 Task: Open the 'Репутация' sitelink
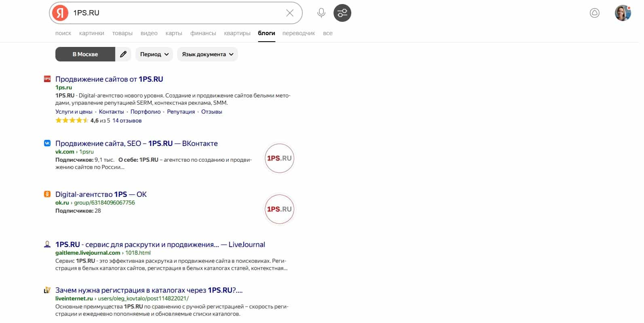181,112
